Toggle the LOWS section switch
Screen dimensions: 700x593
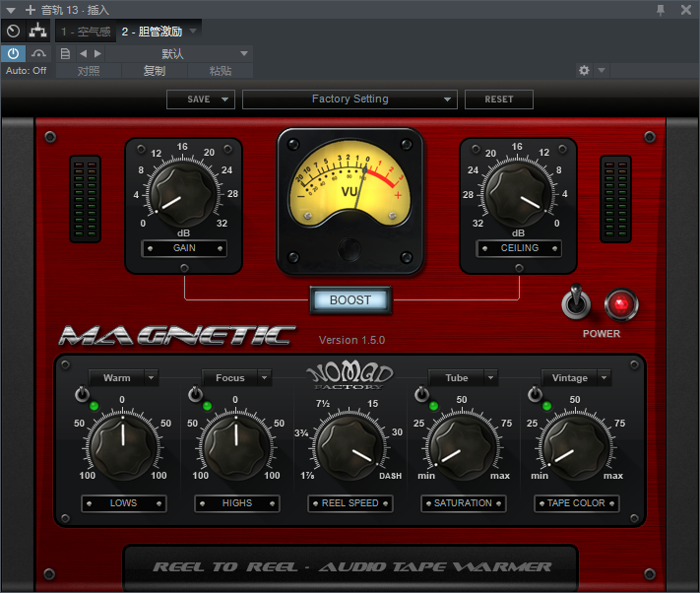click(x=82, y=394)
